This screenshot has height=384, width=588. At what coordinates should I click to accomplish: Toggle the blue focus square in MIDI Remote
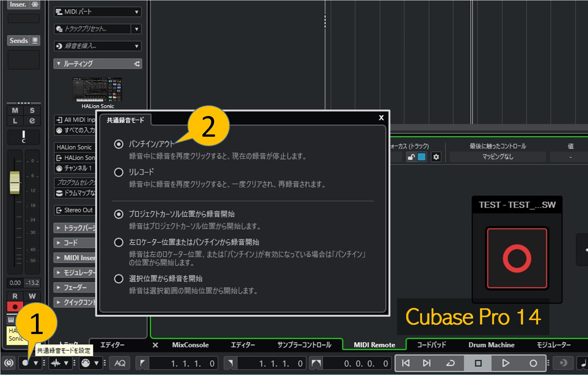[422, 157]
